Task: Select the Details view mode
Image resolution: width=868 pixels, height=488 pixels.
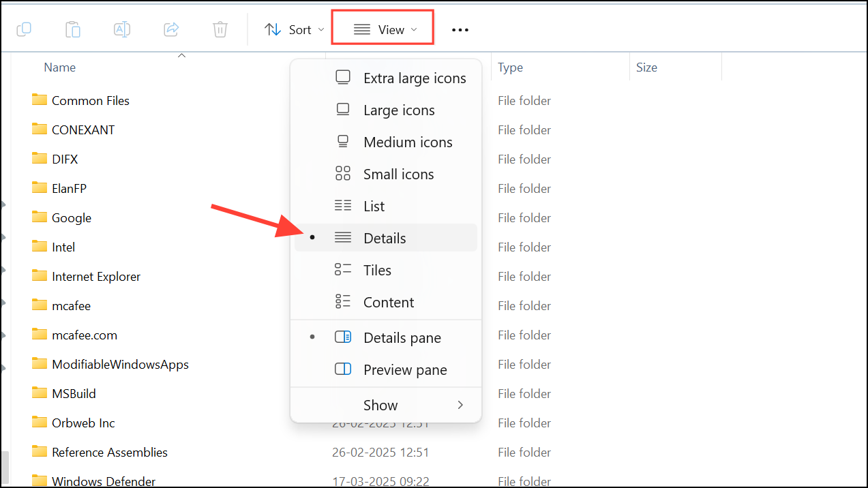Action: pos(385,237)
